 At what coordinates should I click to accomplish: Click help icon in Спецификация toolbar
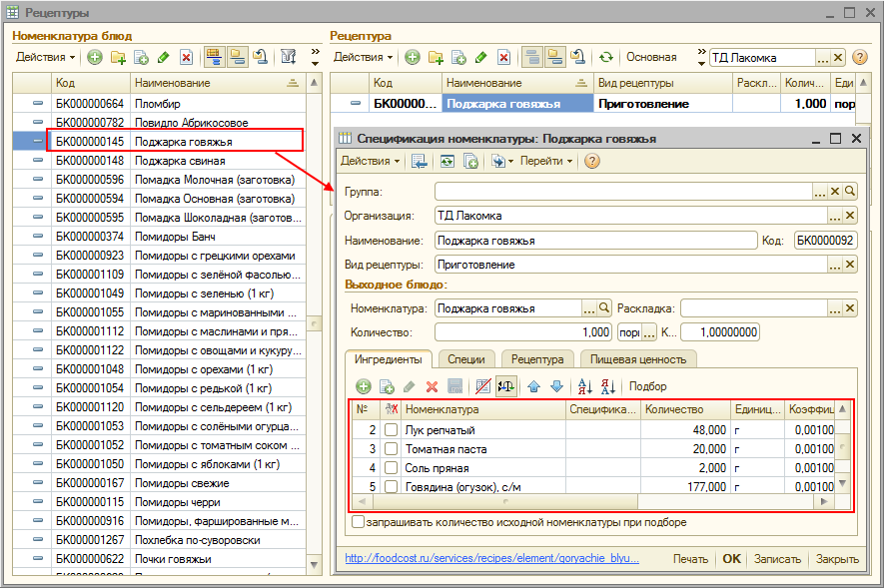pos(591,161)
